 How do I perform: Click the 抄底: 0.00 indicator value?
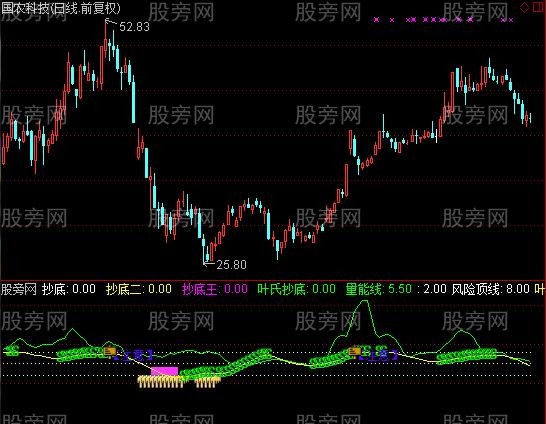69,289
